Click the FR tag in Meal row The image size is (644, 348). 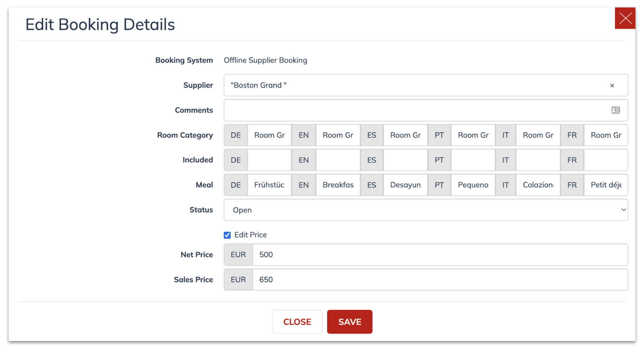click(x=572, y=185)
